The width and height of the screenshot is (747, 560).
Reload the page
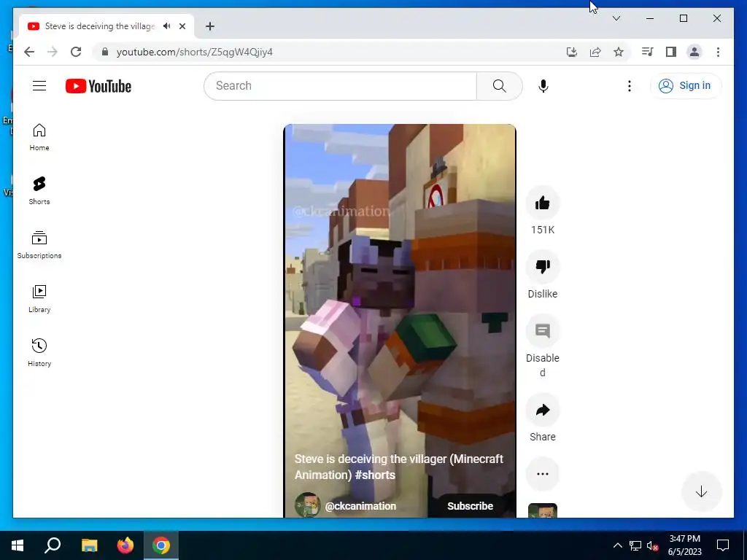[x=76, y=52]
